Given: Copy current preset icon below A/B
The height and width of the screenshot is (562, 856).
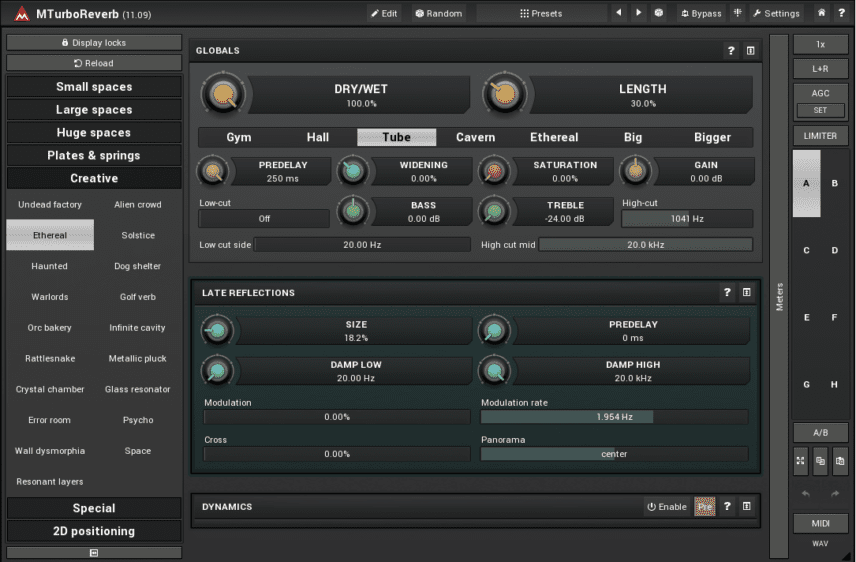Looking at the screenshot, I should pos(820,461).
